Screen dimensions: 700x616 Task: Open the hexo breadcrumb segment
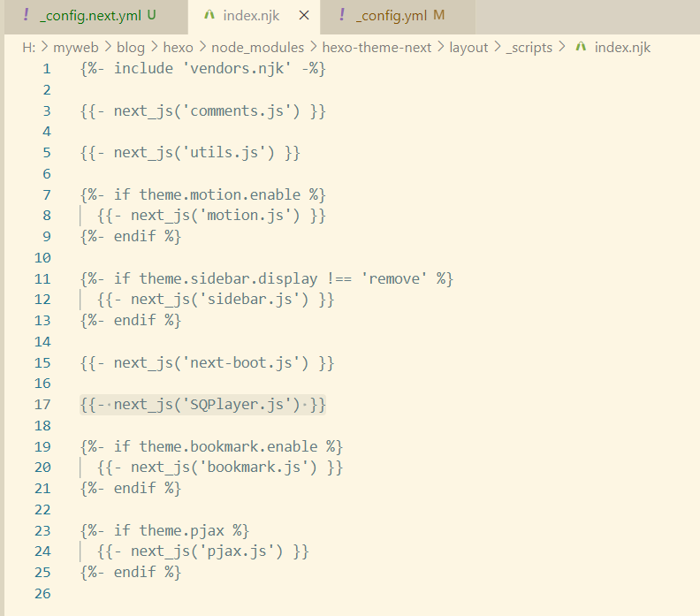(178, 48)
